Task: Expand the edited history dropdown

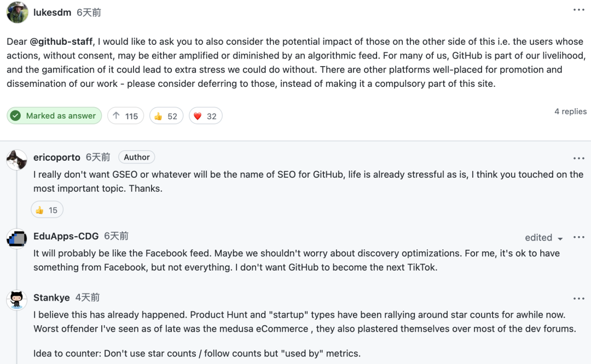Action: [x=544, y=238]
